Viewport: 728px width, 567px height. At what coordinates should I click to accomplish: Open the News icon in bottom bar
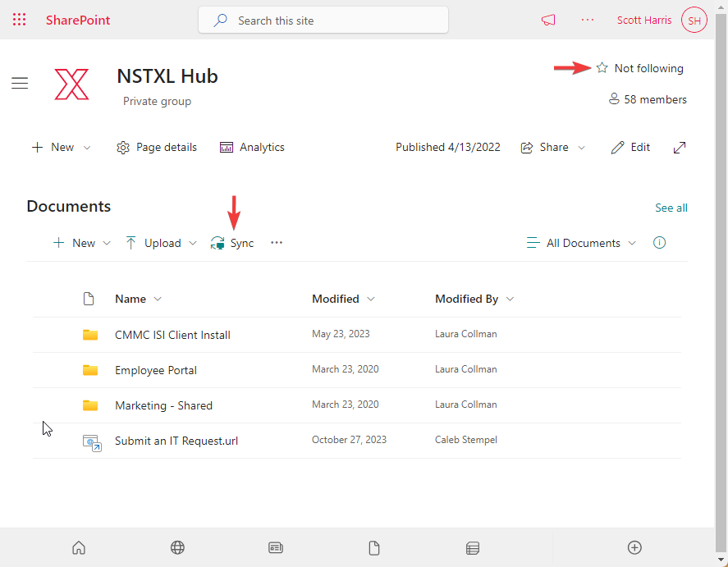click(276, 548)
